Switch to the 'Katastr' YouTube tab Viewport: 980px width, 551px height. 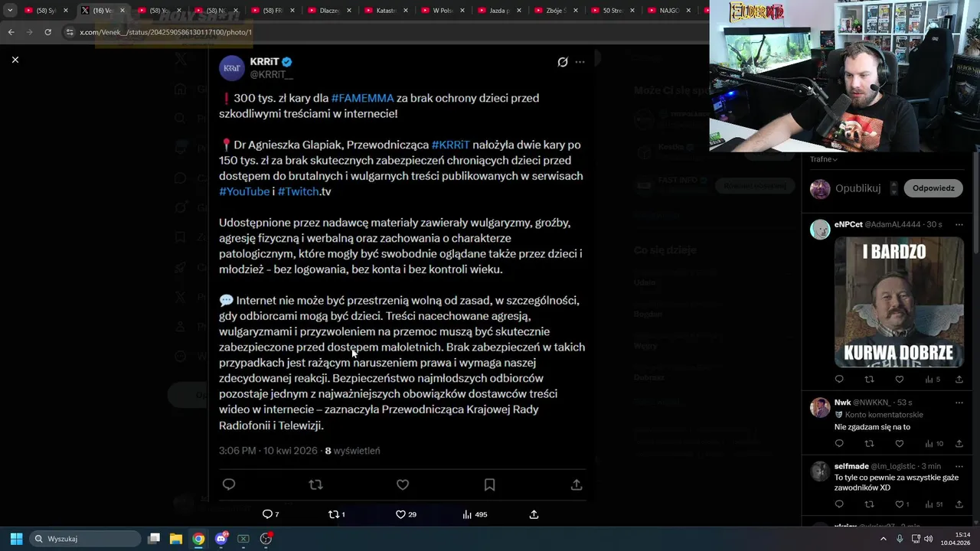pos(386,11)
